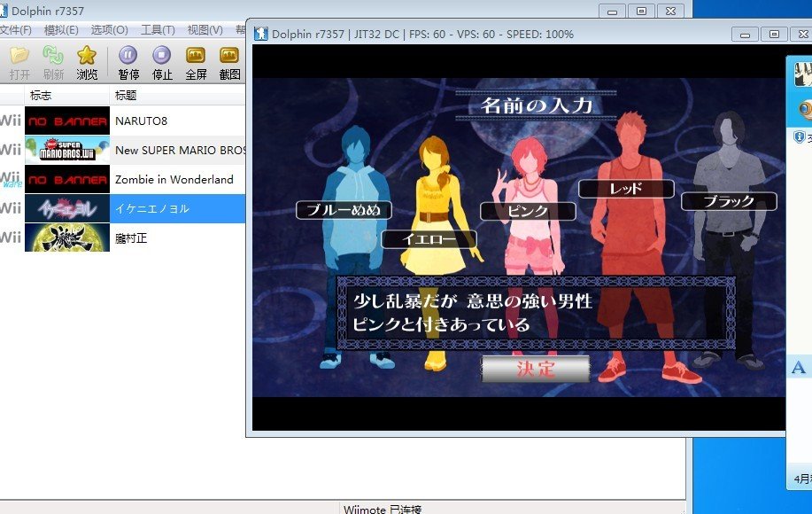Click the Wii platform icon beside NARUTO8
Screen dimensions: 812x514
10,120
